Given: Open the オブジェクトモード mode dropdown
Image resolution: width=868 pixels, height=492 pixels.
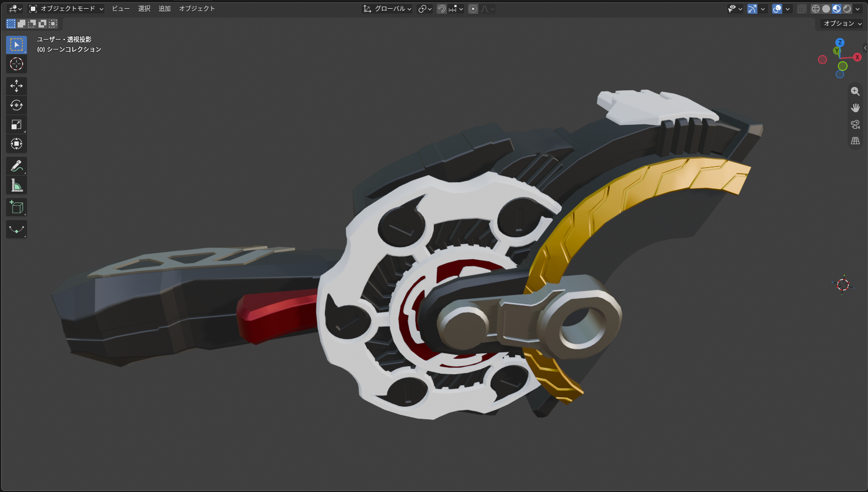Looking at the screenshot, I should [x=66, y=9].
